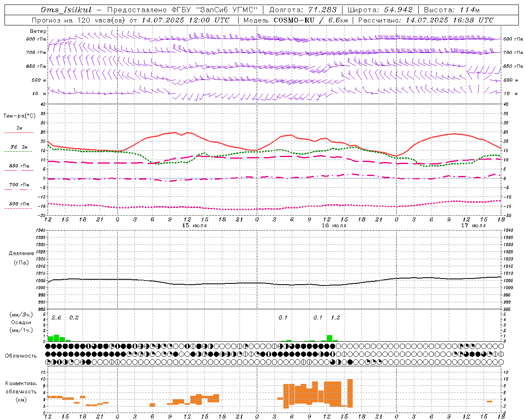Click the (гПа) pressure unit label
The height and width of the screenshot is (420, 525).
[x=21, y=262]
